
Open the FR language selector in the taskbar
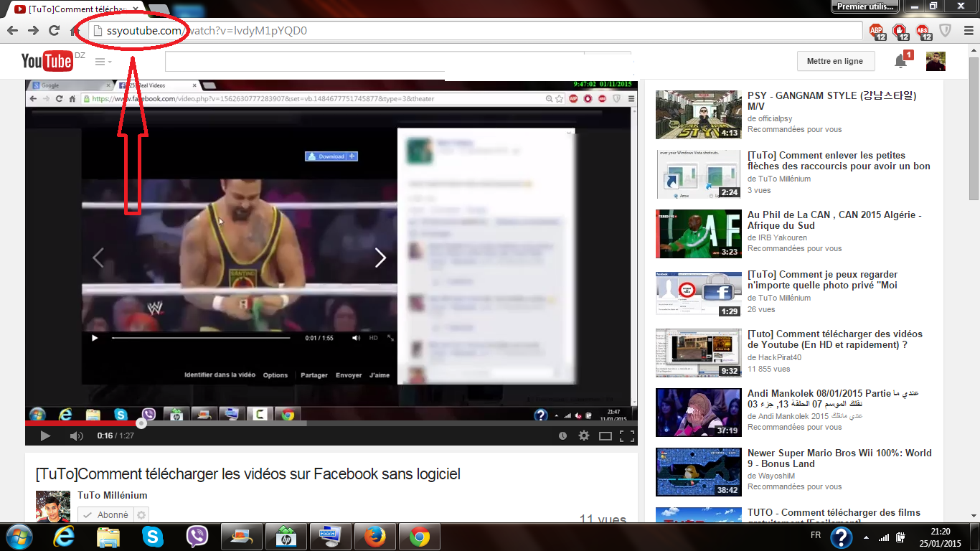point(816,536)
